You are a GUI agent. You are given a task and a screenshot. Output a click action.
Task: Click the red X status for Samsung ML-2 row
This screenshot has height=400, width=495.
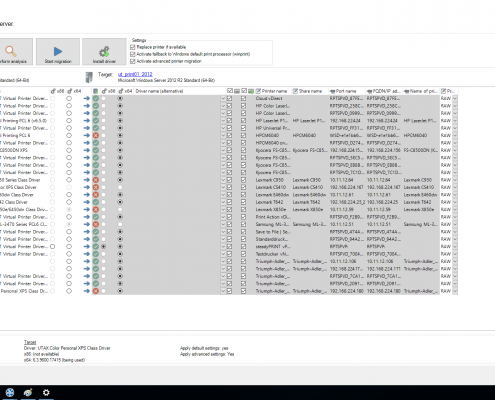[x=96, y=224]
